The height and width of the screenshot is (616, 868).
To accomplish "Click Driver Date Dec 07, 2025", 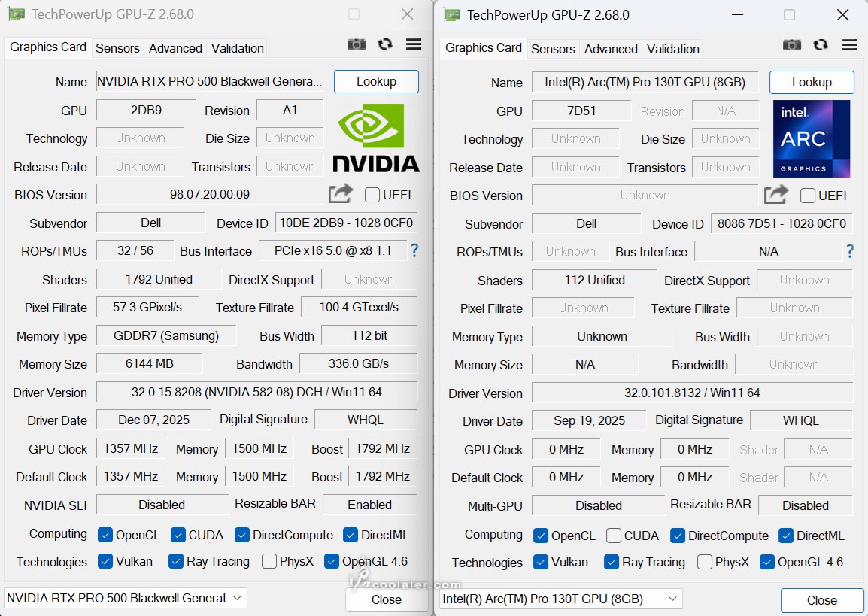I will (153, 420).
